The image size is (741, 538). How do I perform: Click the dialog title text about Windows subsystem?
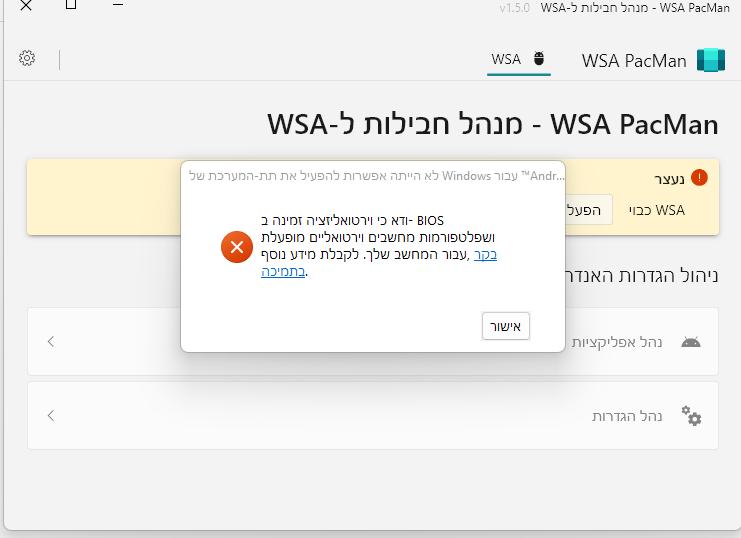click(x=377, y=176)
